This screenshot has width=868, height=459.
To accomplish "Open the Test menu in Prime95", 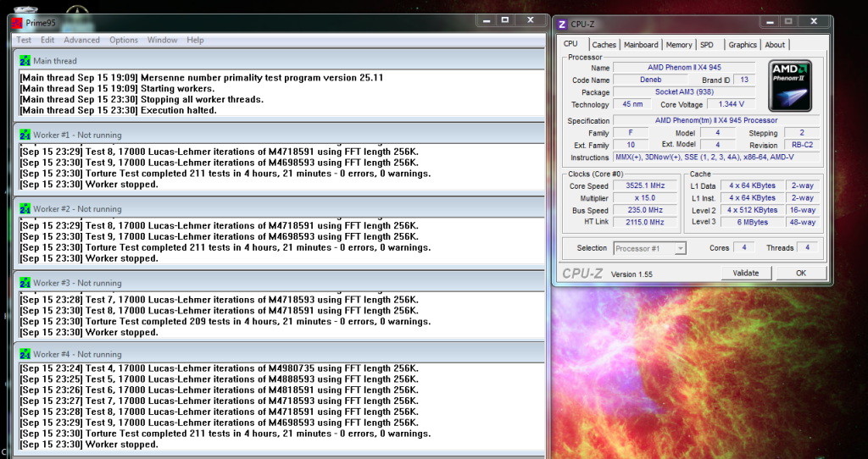I will (24, 40).
